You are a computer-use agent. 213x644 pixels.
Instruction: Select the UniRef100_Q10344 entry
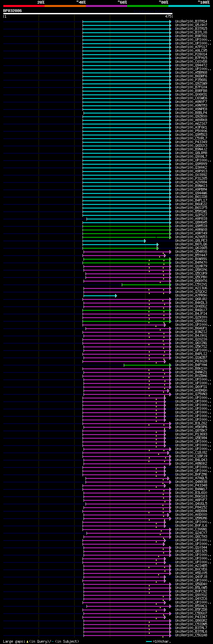[x=191, y=547]
